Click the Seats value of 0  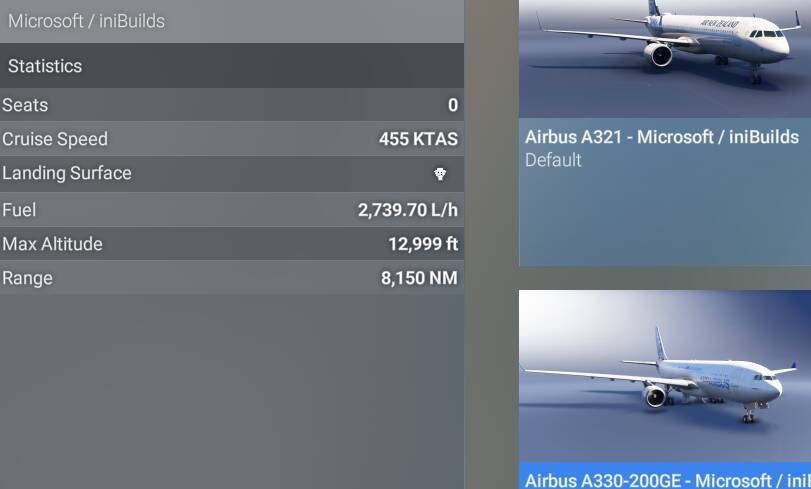tap(453, 105)
